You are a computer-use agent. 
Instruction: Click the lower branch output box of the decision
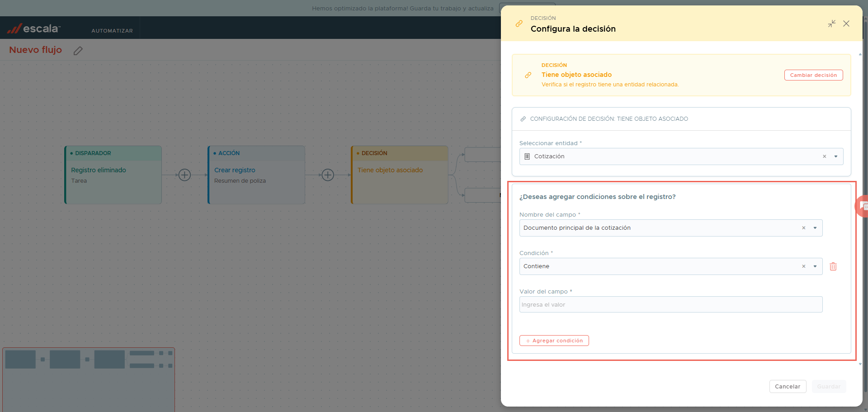(483, 195)
